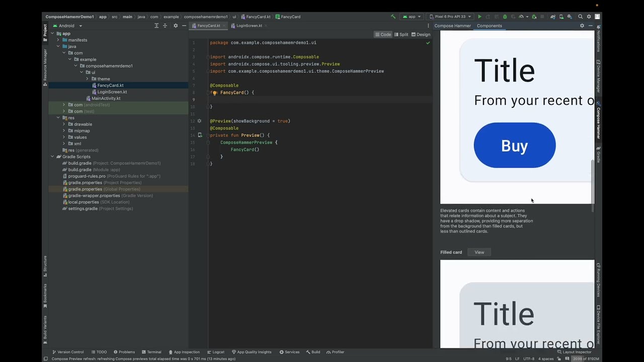644x362 pixels.
Task: Collapse the res folder
Action: click(58, 118)
